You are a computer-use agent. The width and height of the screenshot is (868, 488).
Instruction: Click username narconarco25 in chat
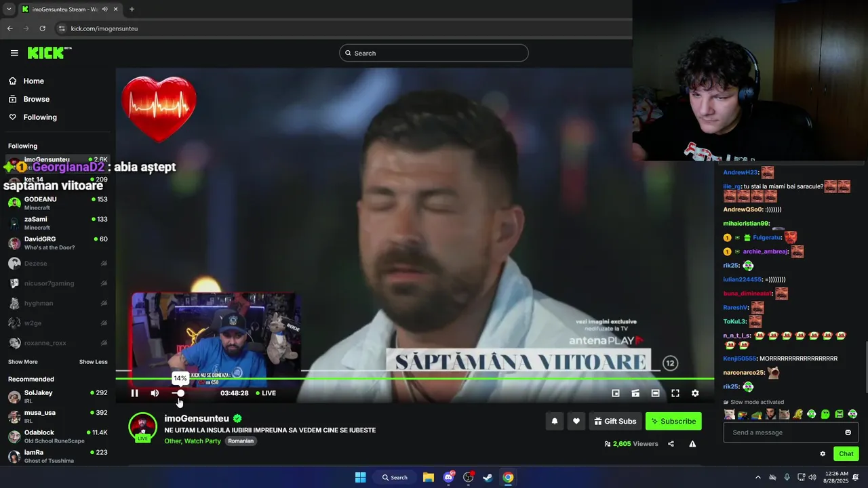coord(744,373)
